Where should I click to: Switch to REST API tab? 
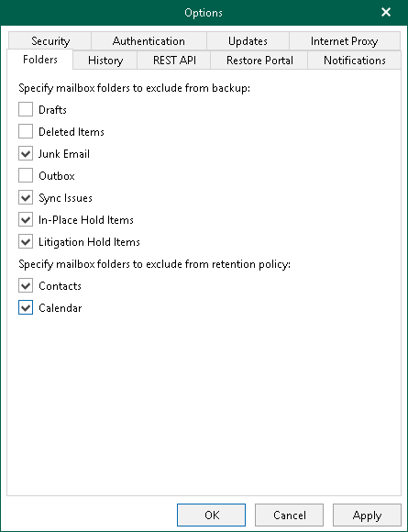174,61
